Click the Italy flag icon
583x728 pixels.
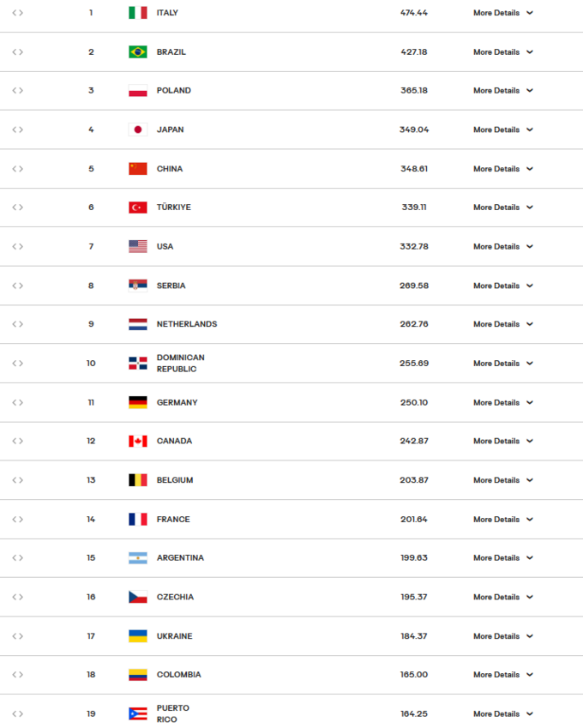pyautogui.click(x=137, y=13)
